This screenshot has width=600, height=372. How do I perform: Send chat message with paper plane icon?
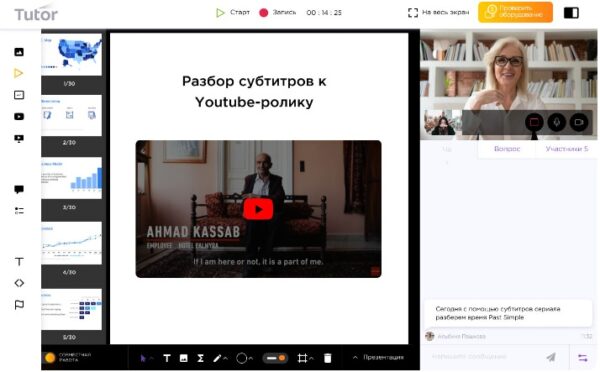(551, 357)
